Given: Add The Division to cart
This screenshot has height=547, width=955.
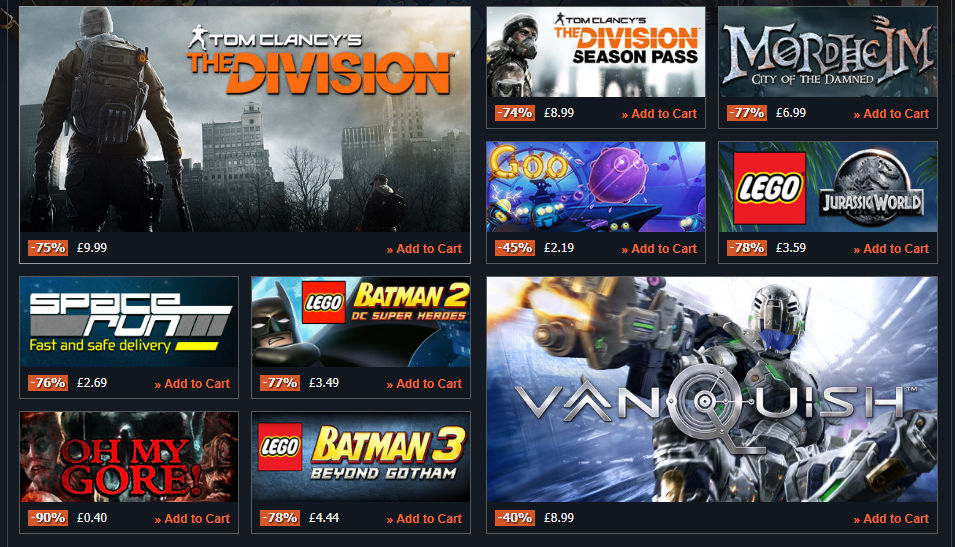Looking at the screenshot, I should [424, 249].
